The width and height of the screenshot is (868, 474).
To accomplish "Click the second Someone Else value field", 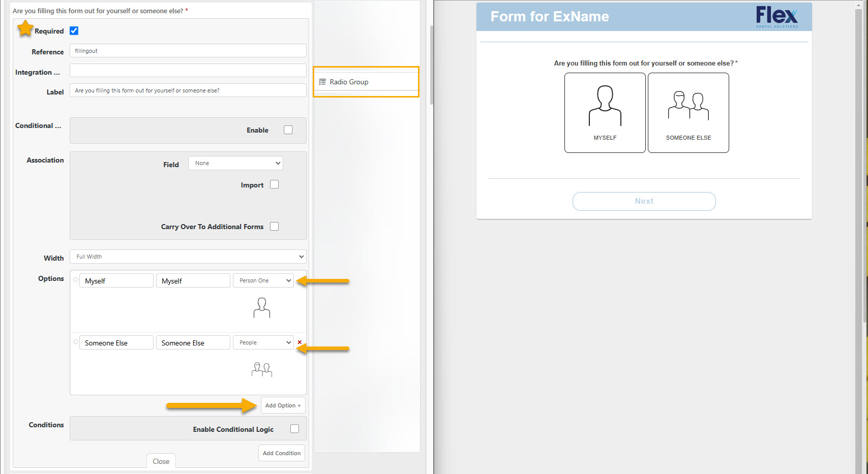I will (193, 342).
